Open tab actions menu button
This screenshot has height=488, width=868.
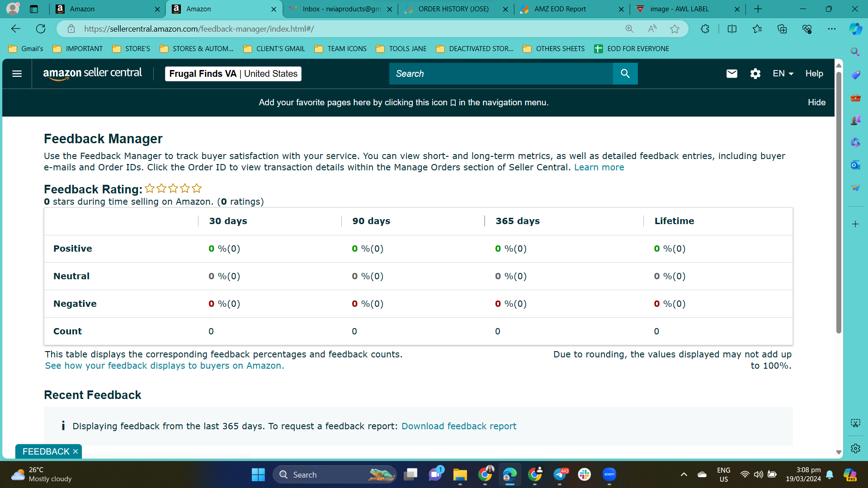coord(34,9)
